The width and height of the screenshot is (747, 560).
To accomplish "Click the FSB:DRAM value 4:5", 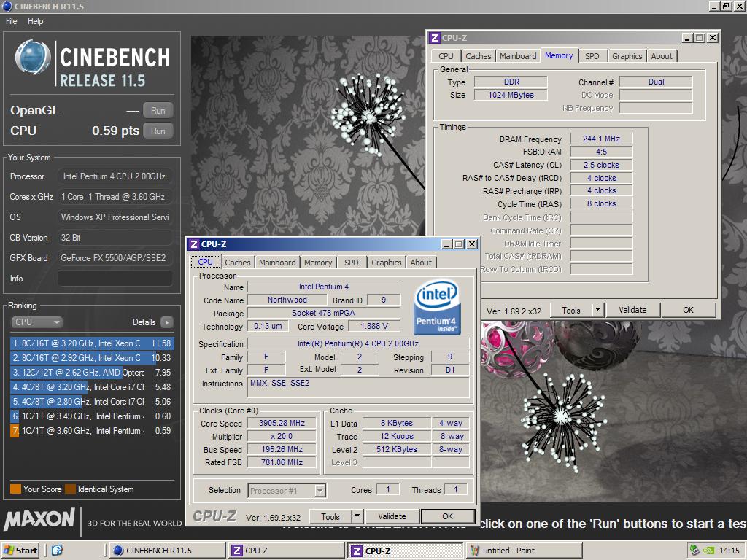I will (x=601, y=152).
